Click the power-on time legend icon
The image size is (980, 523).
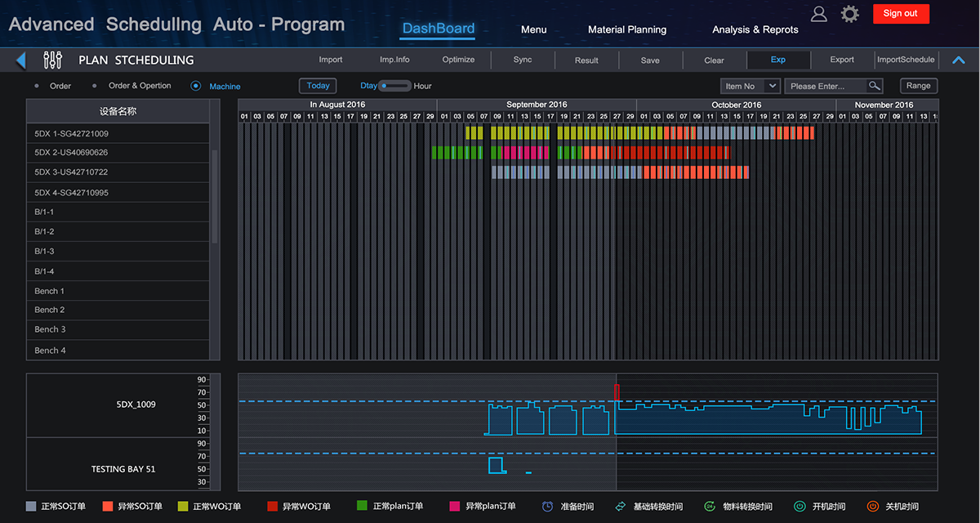click(x=800, y=507)
